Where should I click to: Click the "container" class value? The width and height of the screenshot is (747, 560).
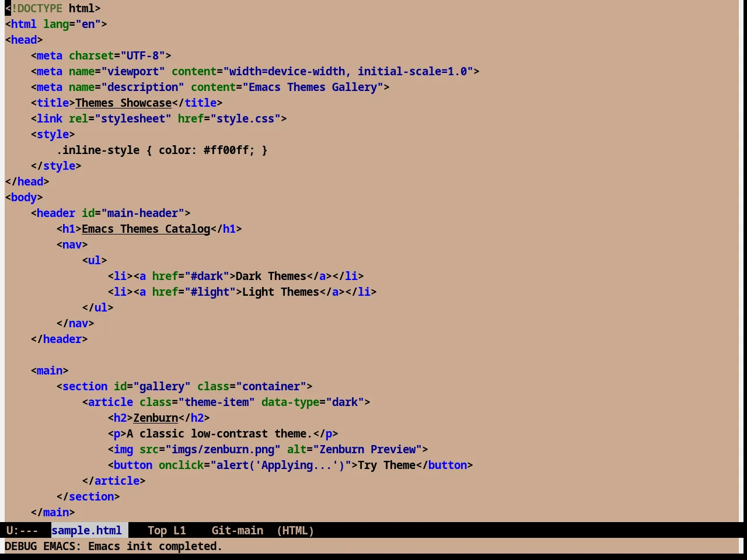click(x=271, y=386)
